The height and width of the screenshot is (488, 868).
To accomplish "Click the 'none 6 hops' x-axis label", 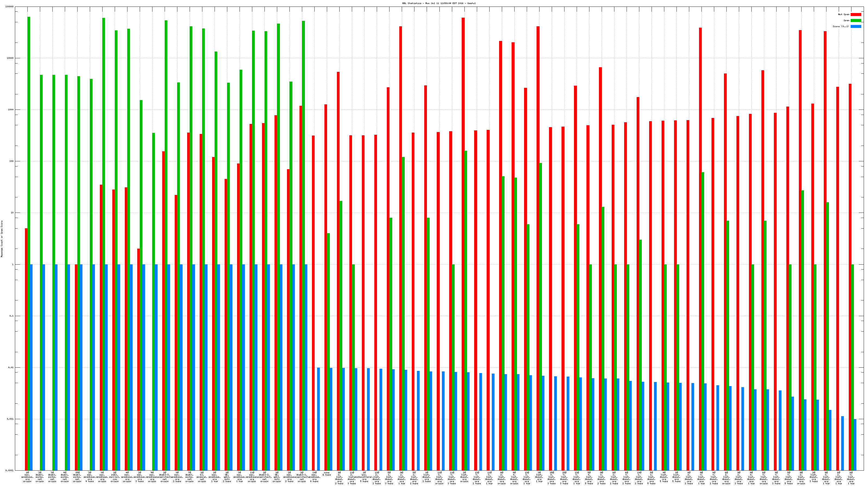I will point(327,474).
